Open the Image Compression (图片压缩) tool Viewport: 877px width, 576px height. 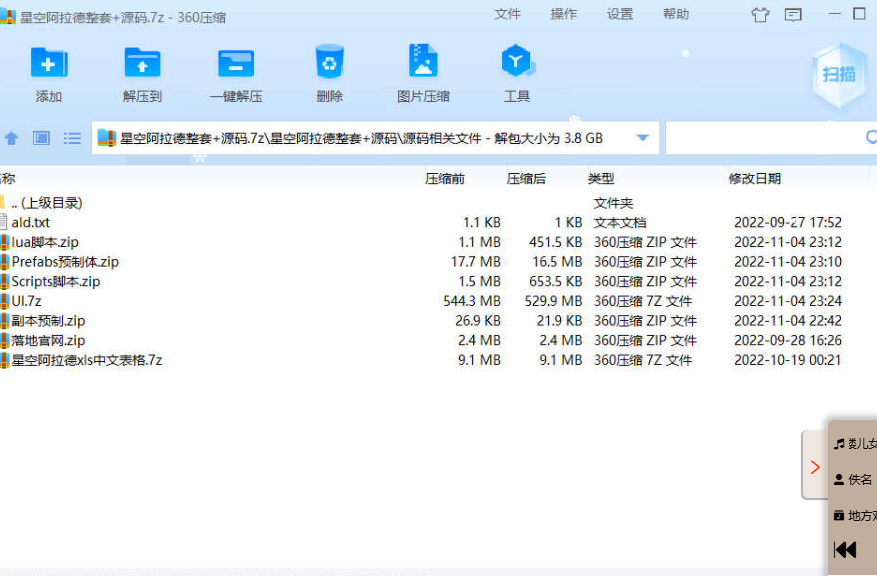423,60
